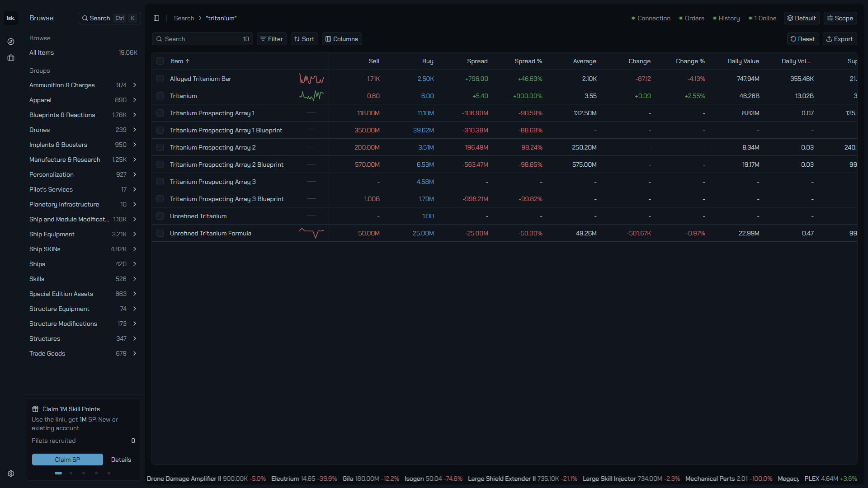Click the Tritanium green sparkline chart

click(311, 96)
